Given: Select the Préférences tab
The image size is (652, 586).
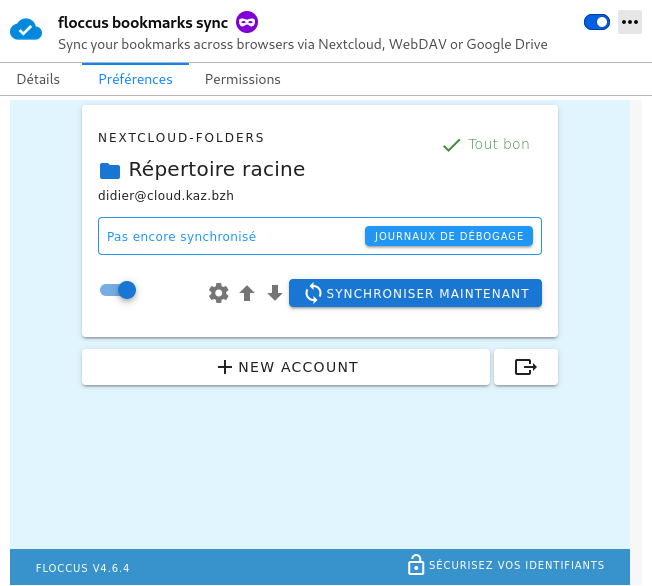Looking at the screenshot, I should 135,79.
